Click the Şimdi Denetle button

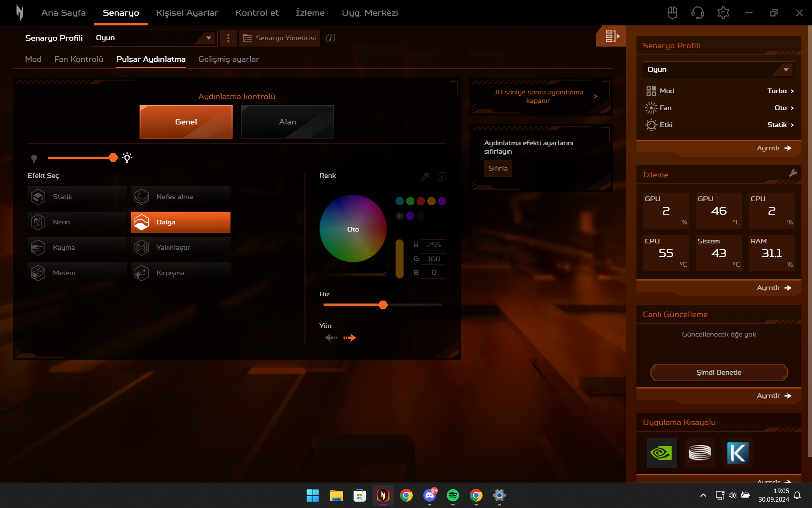pyautogui.click(x=719, y=373)
